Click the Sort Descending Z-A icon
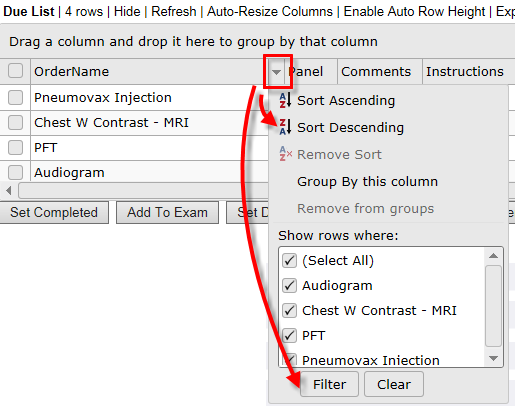Screen dimensions: 515x406 click(x=286, y=127)
